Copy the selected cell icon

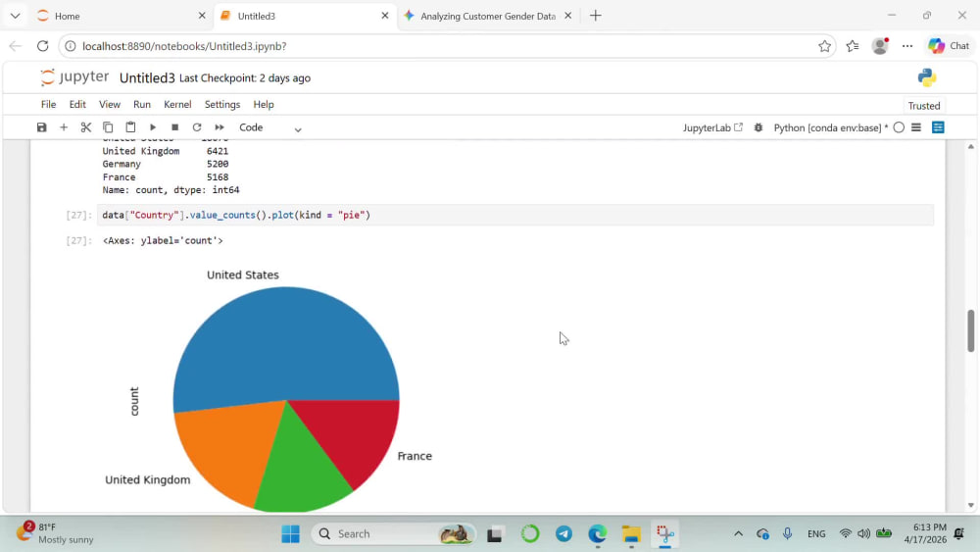tap(108, 127)
